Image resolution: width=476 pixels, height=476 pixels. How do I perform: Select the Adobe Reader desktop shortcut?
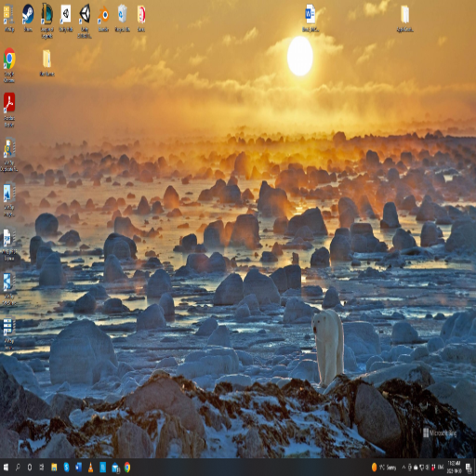click(x=9, y=110)
